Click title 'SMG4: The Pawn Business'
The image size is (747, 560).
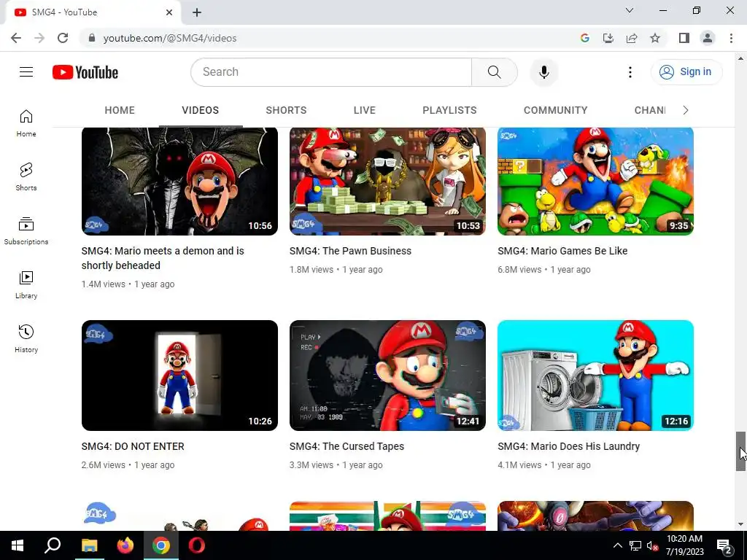[350, 251]
